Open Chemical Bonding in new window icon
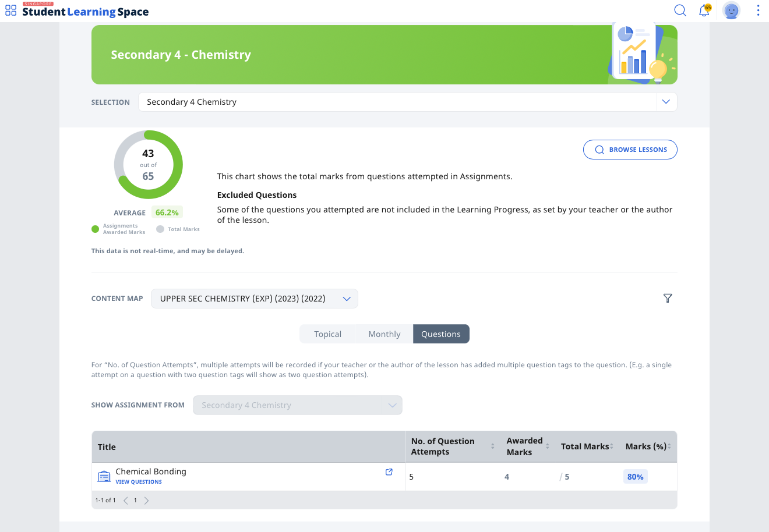769x532 pixels. (389, 472)
